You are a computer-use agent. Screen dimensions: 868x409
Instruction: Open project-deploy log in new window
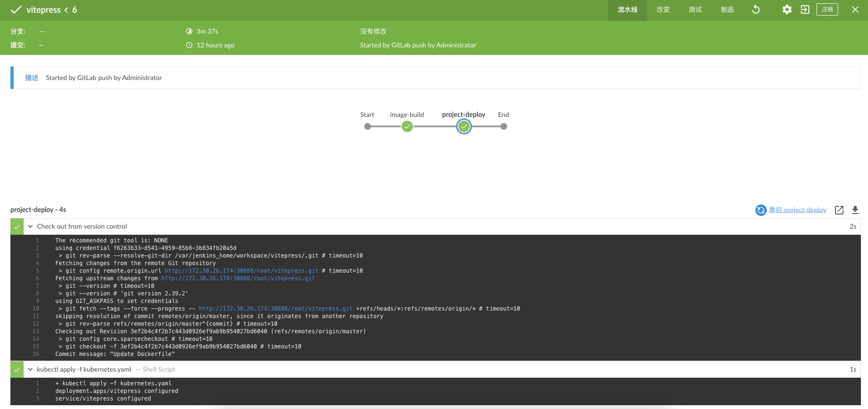coord(839,210)
